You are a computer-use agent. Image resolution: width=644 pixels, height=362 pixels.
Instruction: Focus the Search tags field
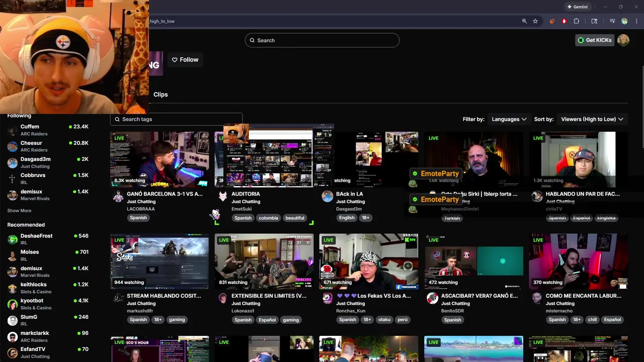(x=176, y=119)
